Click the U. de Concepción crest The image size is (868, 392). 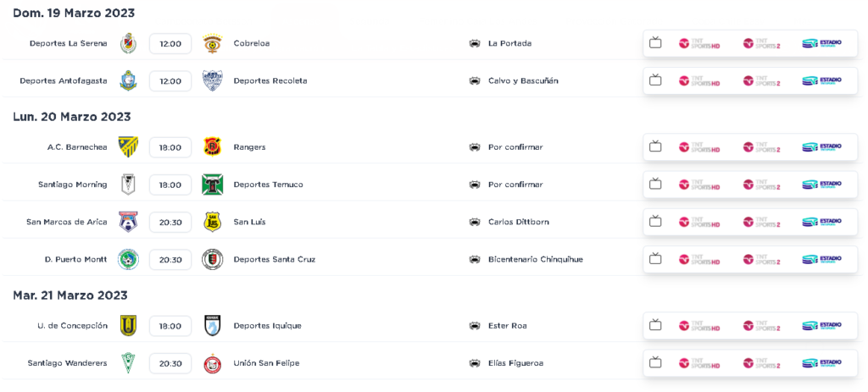(x=129, y=326)
